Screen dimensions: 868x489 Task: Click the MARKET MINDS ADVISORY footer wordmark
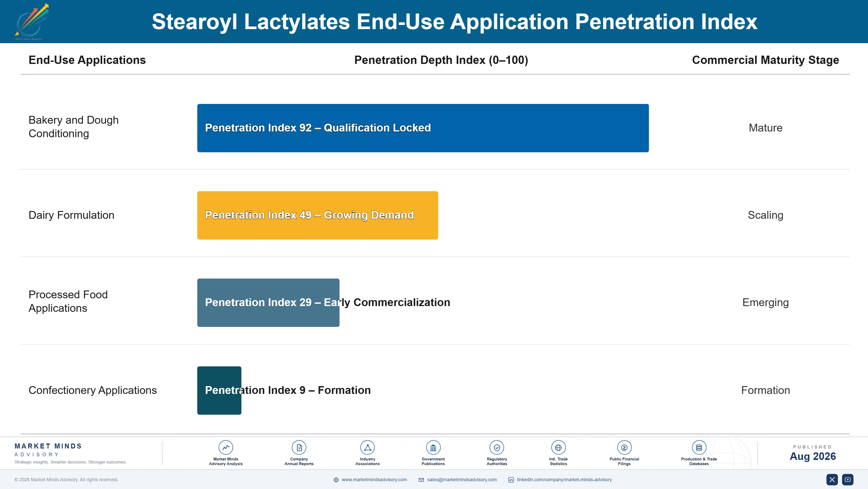tap(48, 450)
